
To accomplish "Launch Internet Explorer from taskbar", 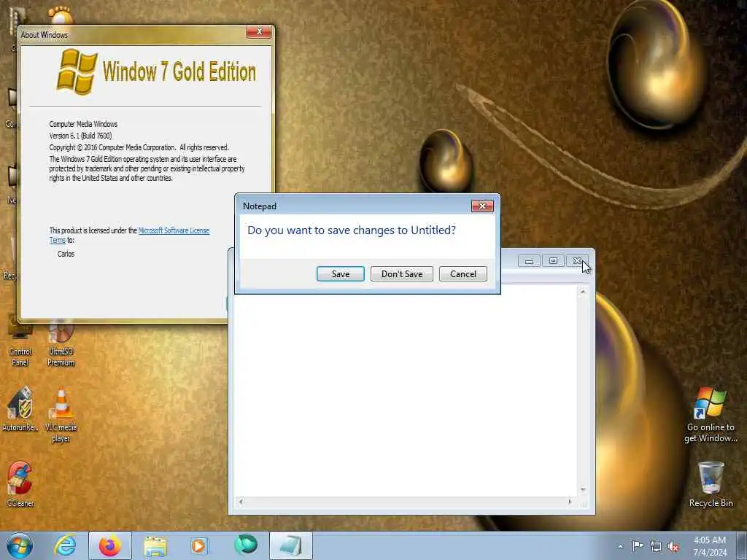I will click(65, 545).
